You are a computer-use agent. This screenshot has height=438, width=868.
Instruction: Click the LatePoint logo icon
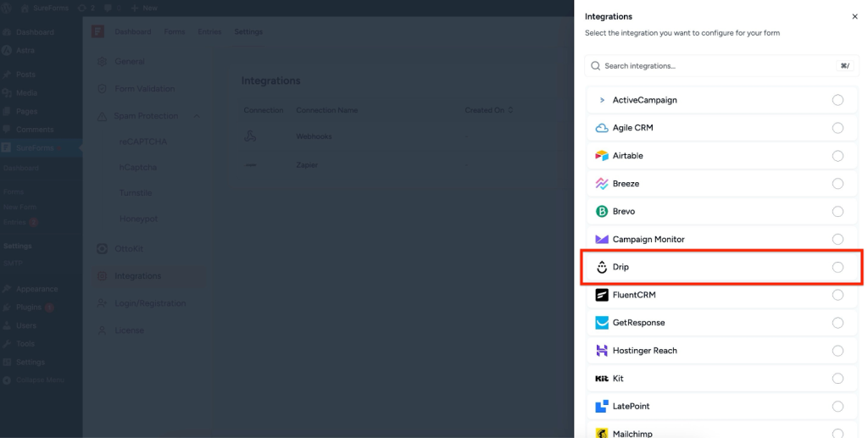602,407
